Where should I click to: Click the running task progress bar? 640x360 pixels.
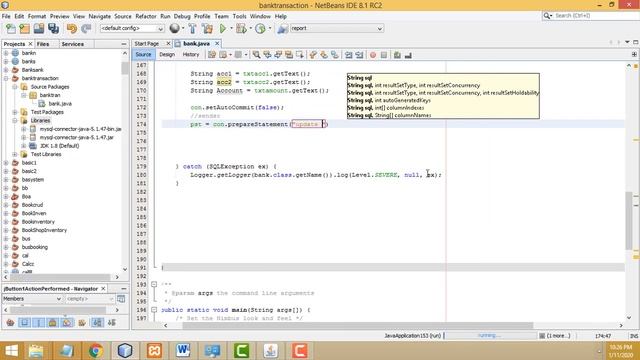(x=490, y=336)
